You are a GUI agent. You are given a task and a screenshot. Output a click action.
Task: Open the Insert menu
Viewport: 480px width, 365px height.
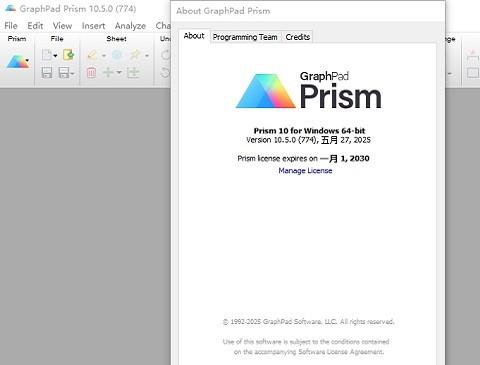click(x=93, y=26)
